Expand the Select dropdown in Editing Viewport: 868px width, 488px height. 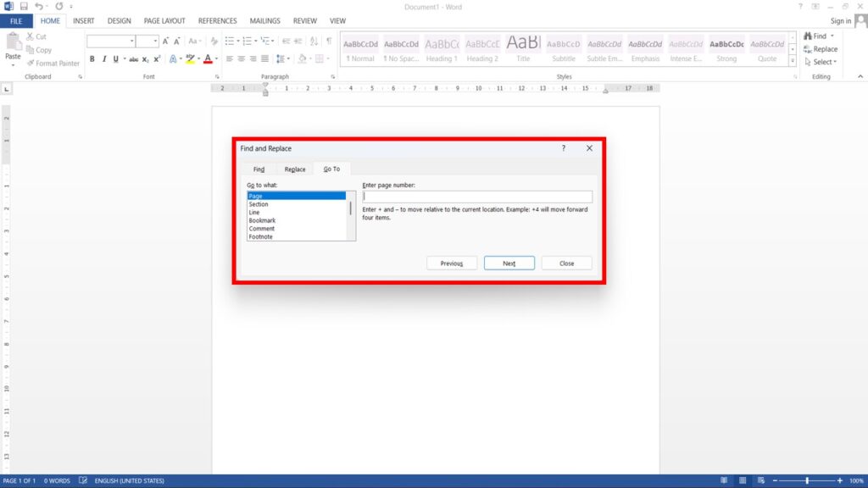tap(835, 62)
